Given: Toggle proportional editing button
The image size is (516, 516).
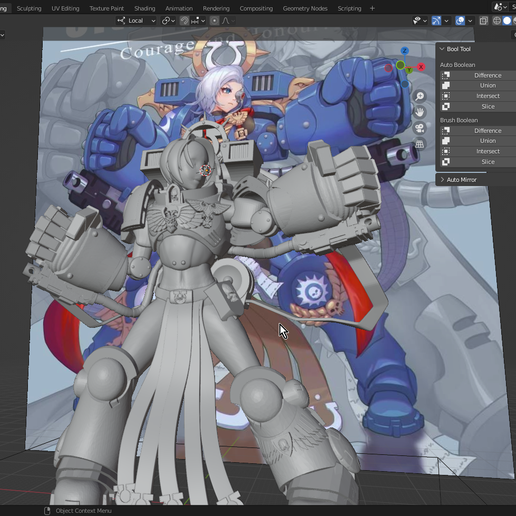Looking at the screenshot, I should click(215, 21).
